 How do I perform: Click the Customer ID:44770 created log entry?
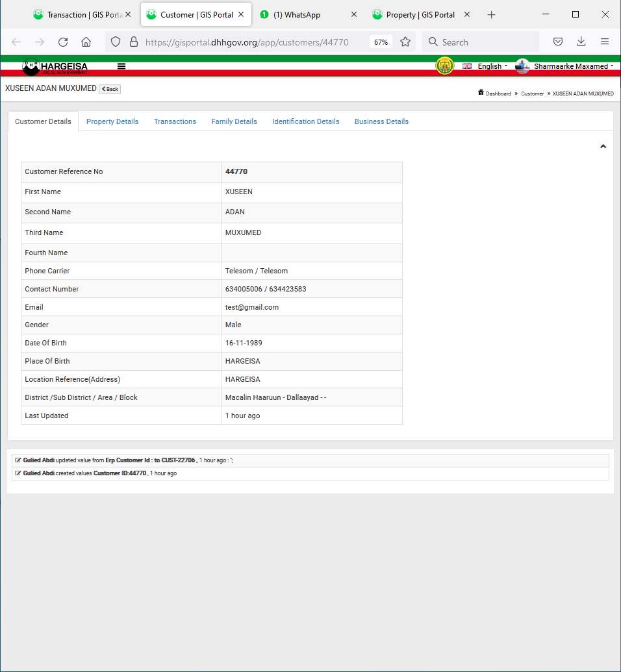(310, 473)
